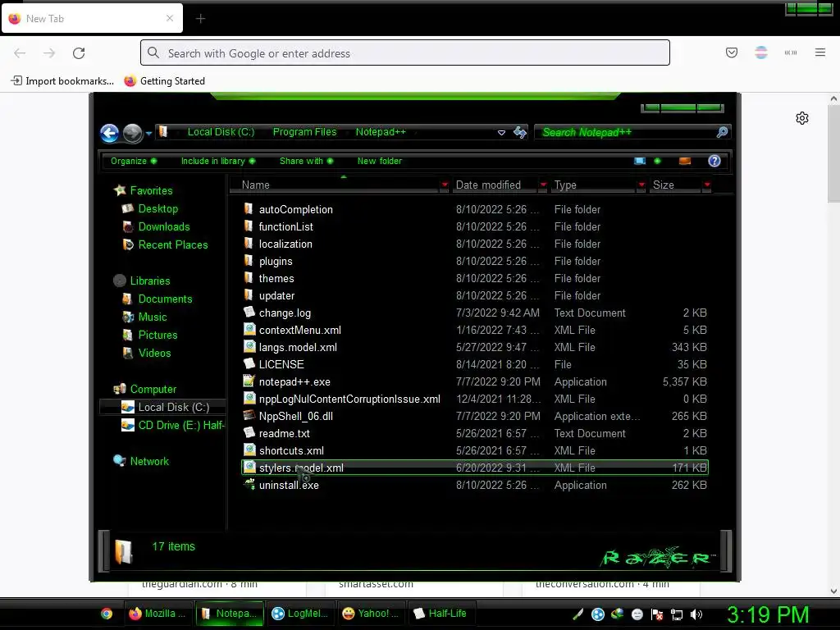
Task: Switch to Half-Life taskbar button
Action: point(441,614)
